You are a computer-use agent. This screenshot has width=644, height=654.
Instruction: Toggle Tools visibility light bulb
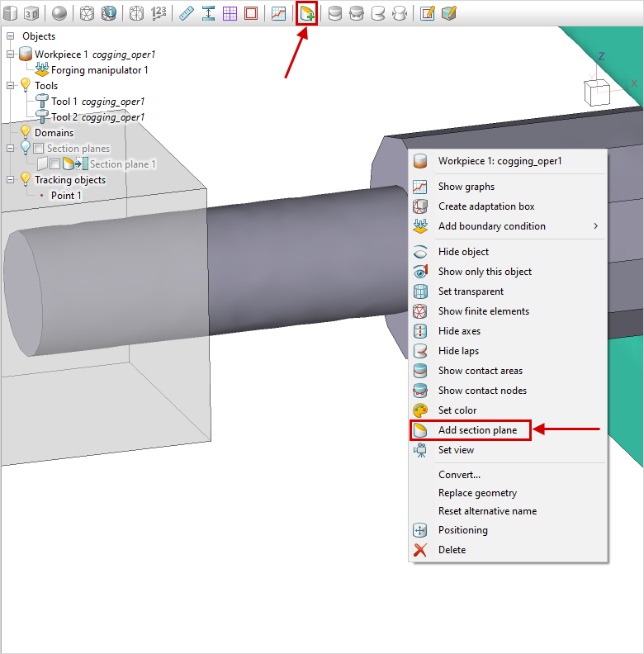tap(25, 86)
